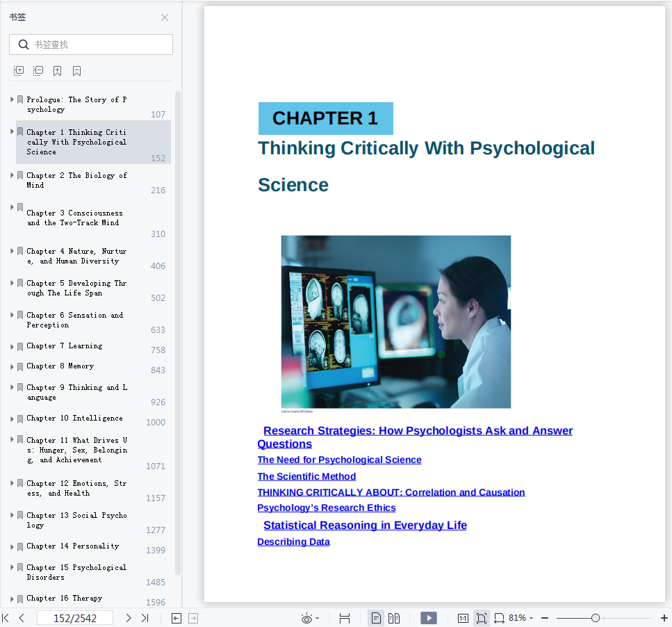This screenshot has height=627, width=672.
Task: Open the Chapter 7 Learning bookmark
Action: [x=65, y=346]
